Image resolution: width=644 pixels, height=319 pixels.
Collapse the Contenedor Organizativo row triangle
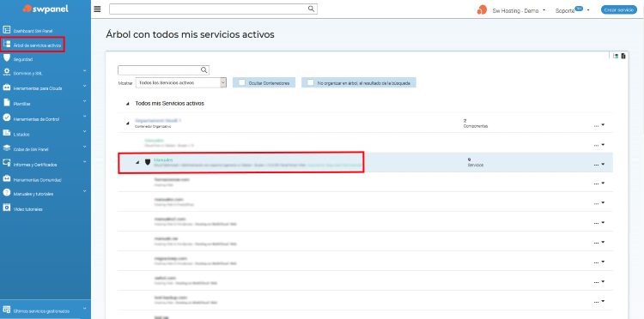(x=127, y=123)
